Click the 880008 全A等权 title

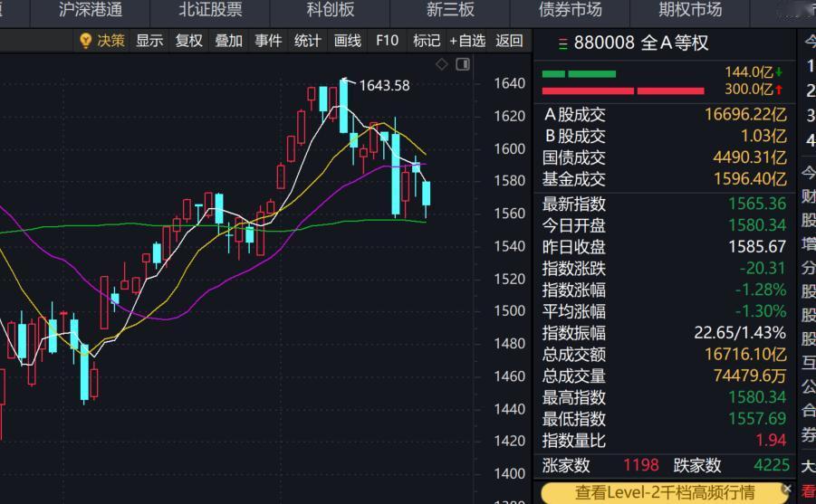pos(641,43)
